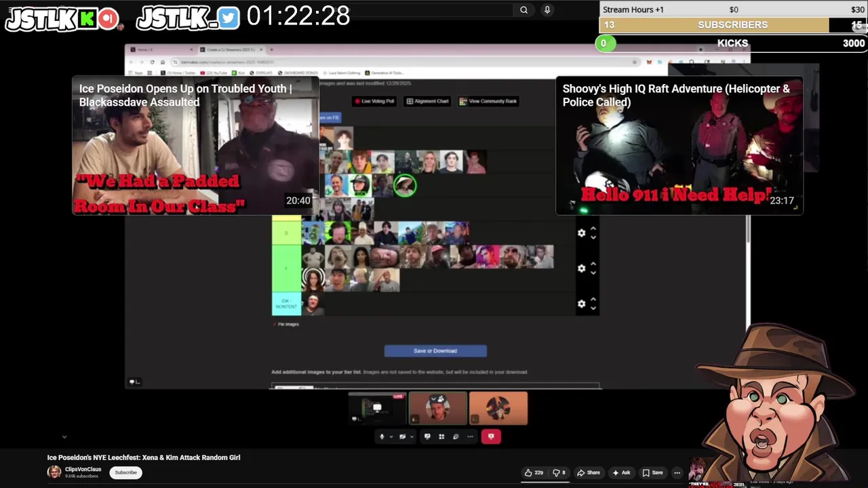Click the Kick logo next to JSTLK

pos(87,19)
